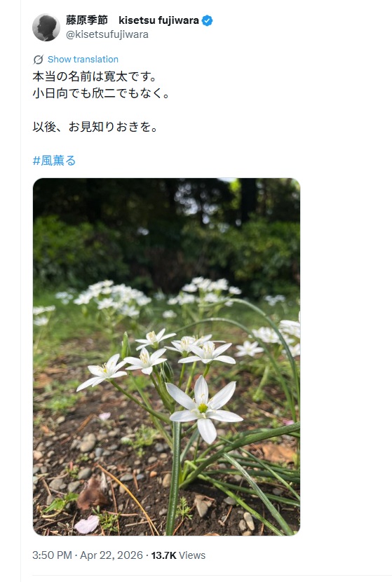The width and height of the screenshot is (392, 582).
Task: Click the post line 小日向でも欣二でもなく。
Action: coord(101,93)
